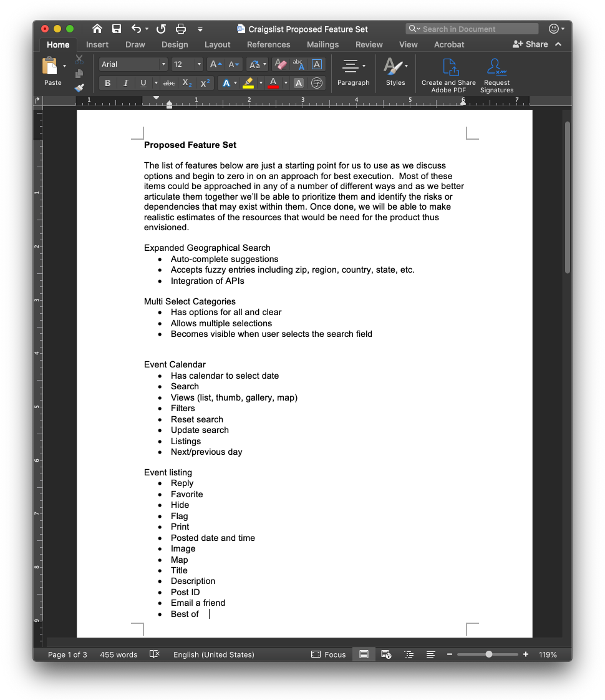Viewport: 605px width, 700px height.
Task: Open the font size 12 dropdown
Action: point(199,64)
